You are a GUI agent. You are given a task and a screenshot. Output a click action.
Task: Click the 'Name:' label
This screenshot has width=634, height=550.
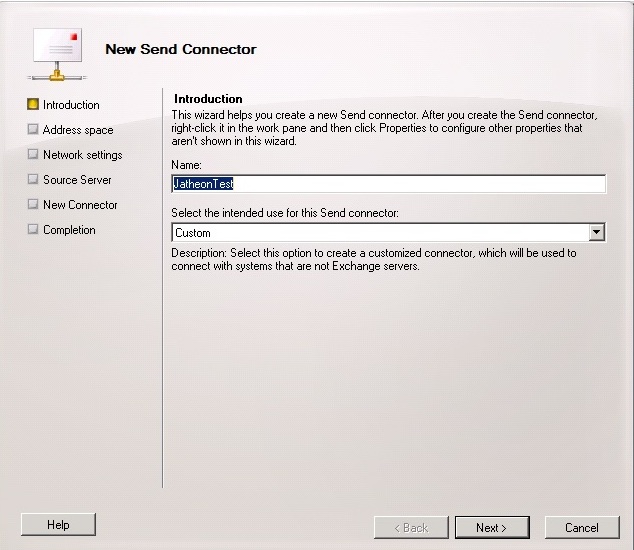tap(186, 165)
